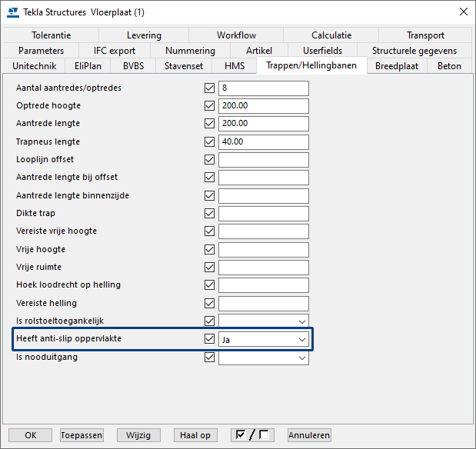Click into the Dikte trap text field
The image size is (476, 449).
pyautogui.click(x=263, y=214)
